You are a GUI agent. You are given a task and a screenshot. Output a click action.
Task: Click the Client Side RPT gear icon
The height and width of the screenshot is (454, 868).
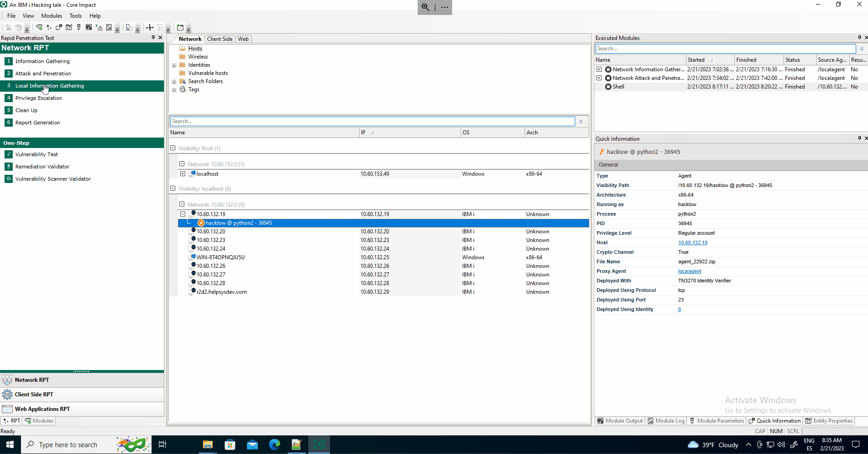(7, 395)
